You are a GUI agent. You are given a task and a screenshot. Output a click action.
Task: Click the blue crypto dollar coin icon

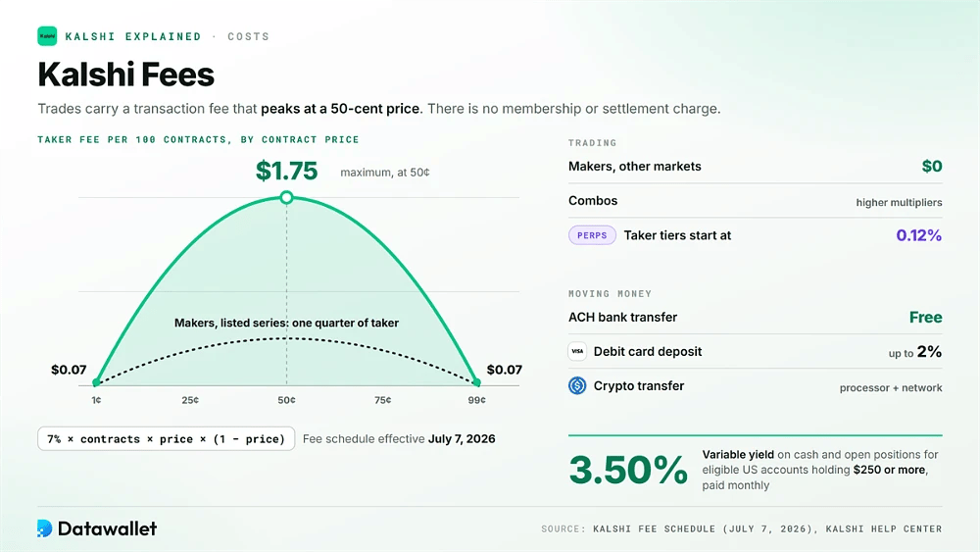pos(577,385)
